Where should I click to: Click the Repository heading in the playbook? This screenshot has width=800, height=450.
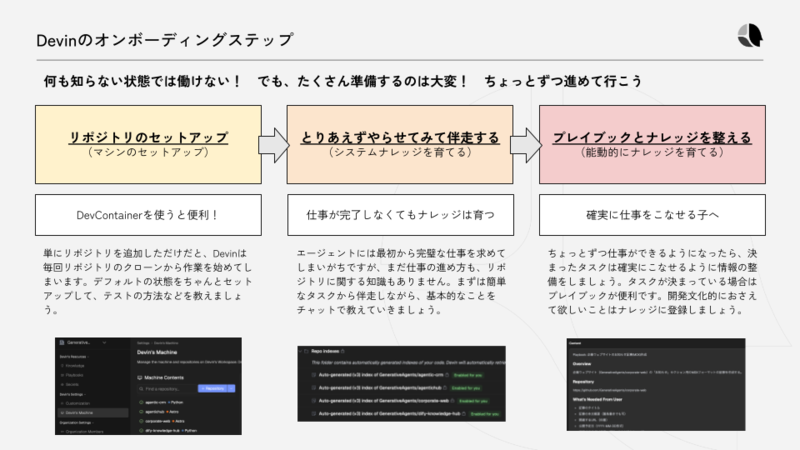583,382
